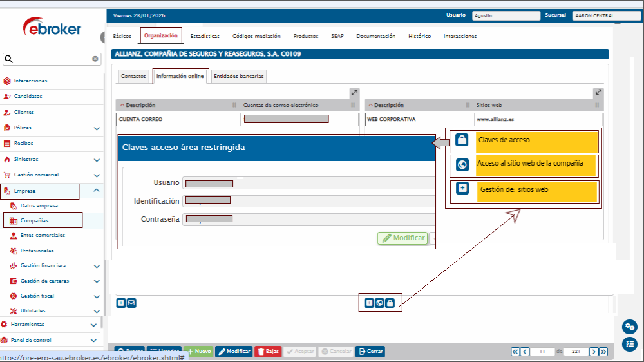The image size is (644, 362).
Task: Open the checklist icon at bottom right
Action: [x=629, y=345]
